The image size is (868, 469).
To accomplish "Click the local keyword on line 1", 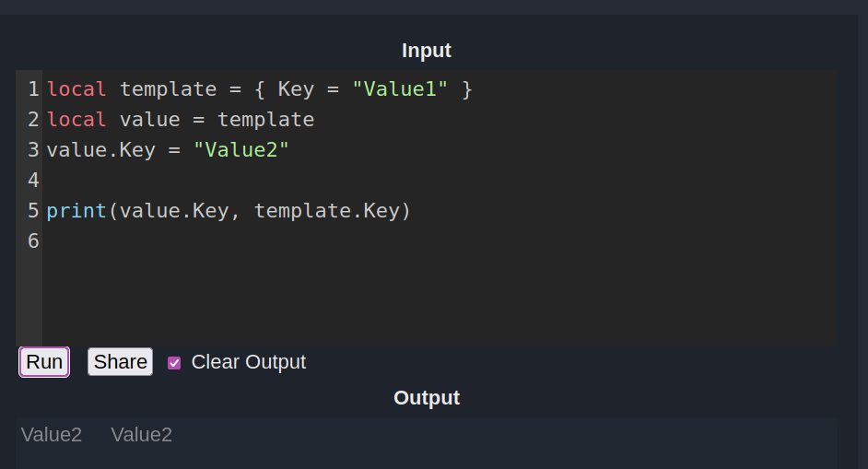I will click(x=76, y=89).
